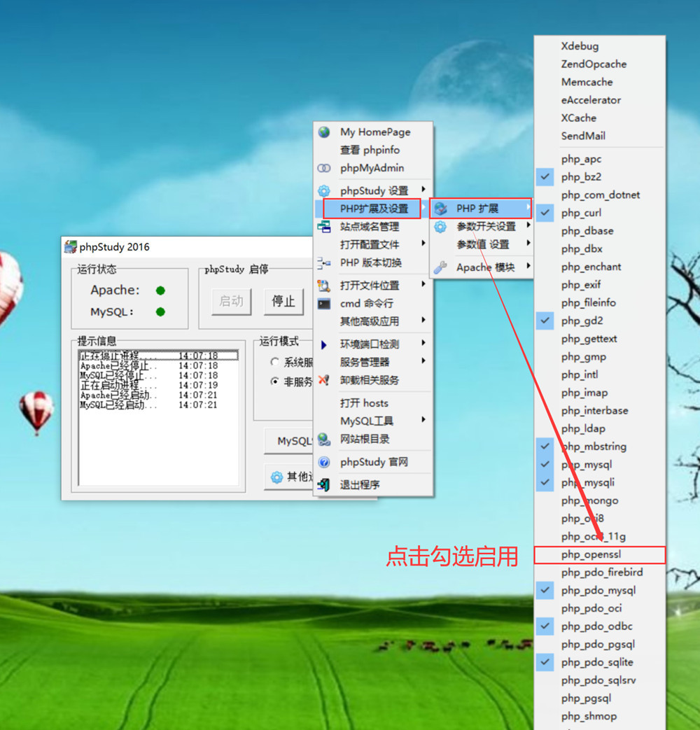Click the 站点域名管理 icon
Image resolution: width=700 pixels, height=730 pixels.
[x=323, y=227]
